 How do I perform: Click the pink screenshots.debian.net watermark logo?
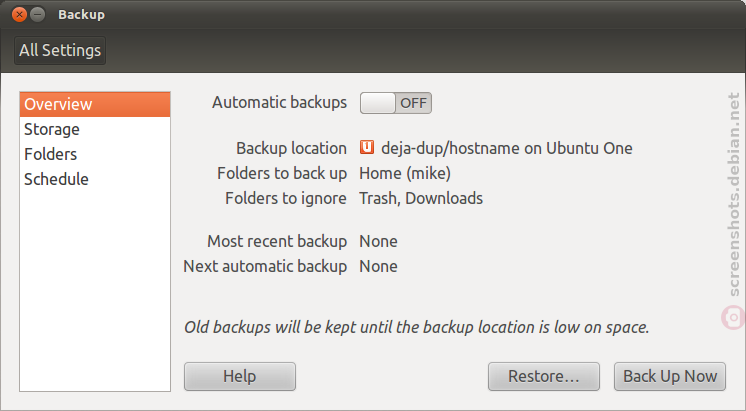click(x=733, y=317)
